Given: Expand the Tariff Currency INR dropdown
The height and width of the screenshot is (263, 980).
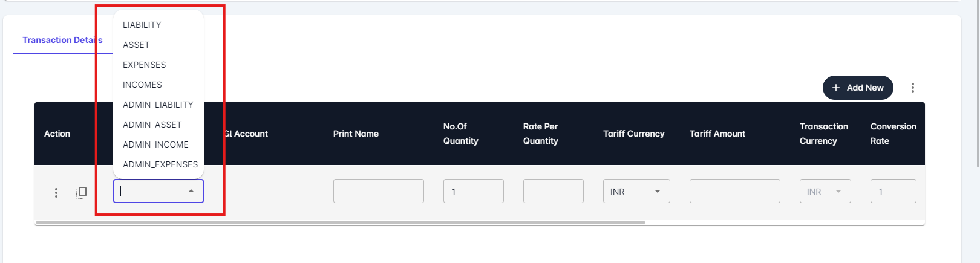Looking at the screenshot, I should [x=658, y=191].
